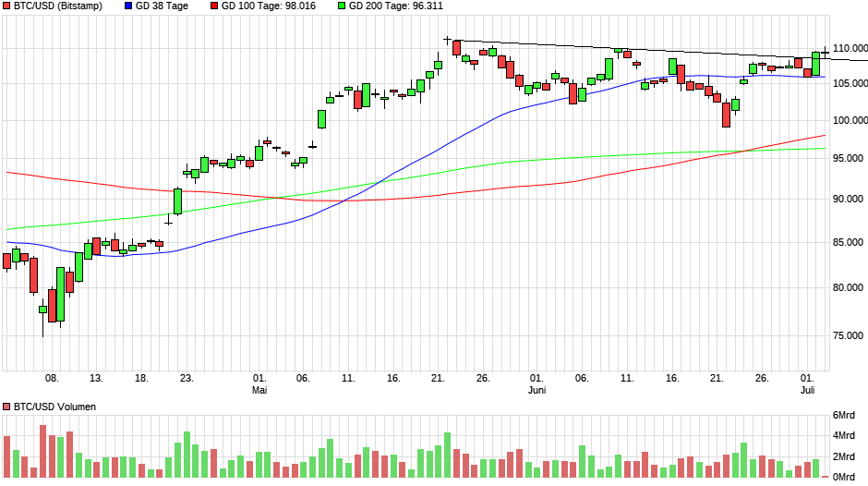Viewport: 868px width, 486px height.
Task: Click the 6Mrd volume axis label
Action: [x=844, y=415]
